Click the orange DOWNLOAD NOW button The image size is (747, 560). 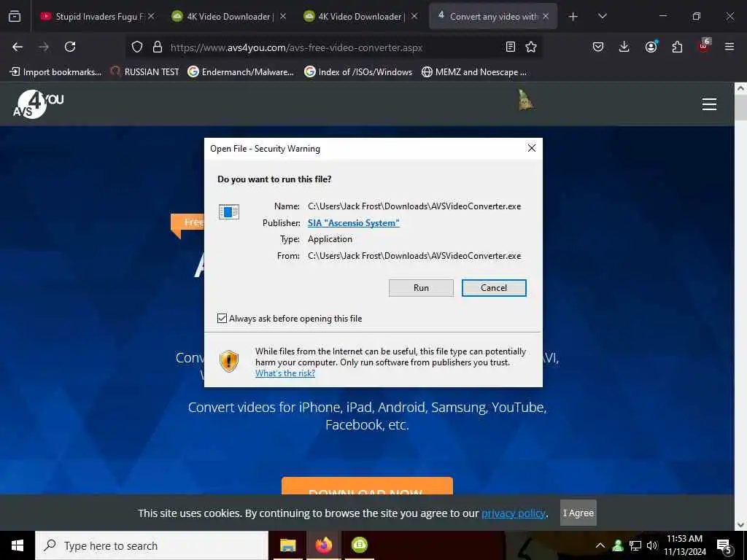367,486
